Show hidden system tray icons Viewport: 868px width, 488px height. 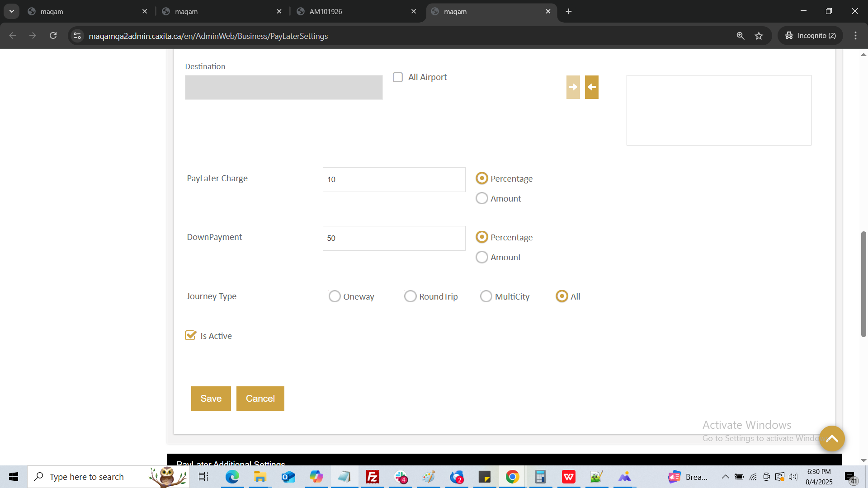[x=725, y=477]
